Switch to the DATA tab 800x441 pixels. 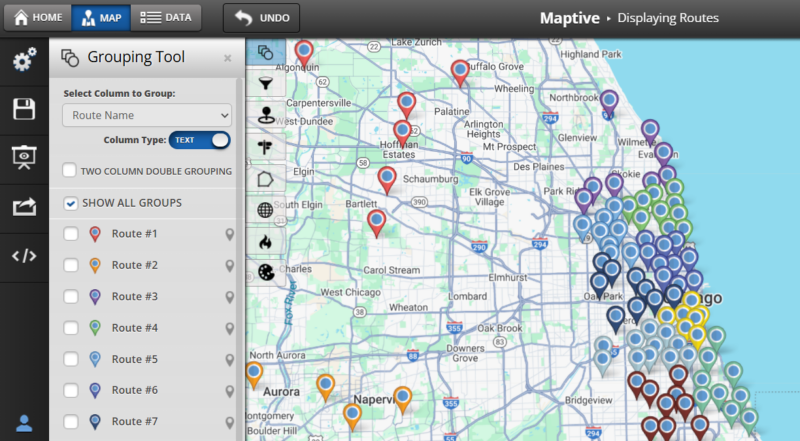click(x=166, y=18)
